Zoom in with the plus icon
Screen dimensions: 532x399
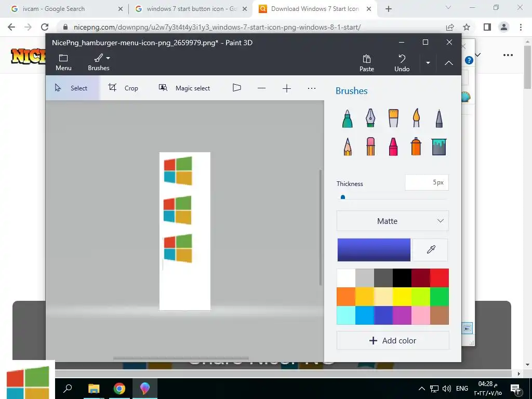[287, 88]
